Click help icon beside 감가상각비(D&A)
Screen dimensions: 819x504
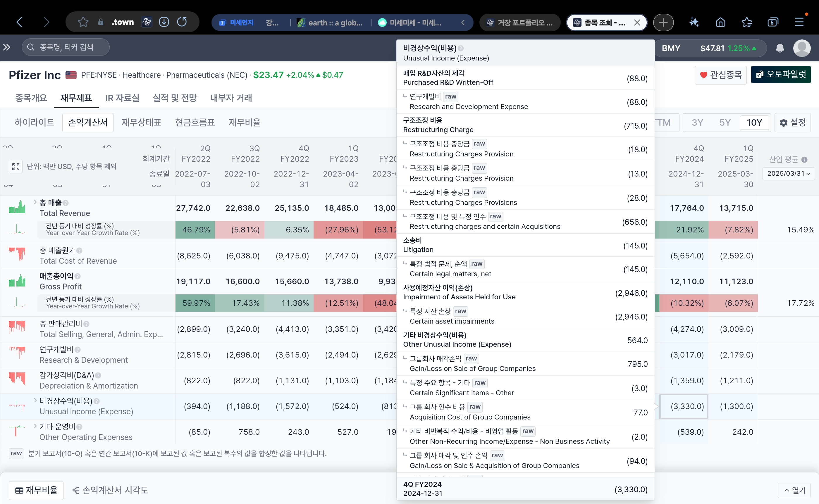click(x=98, y=375)
